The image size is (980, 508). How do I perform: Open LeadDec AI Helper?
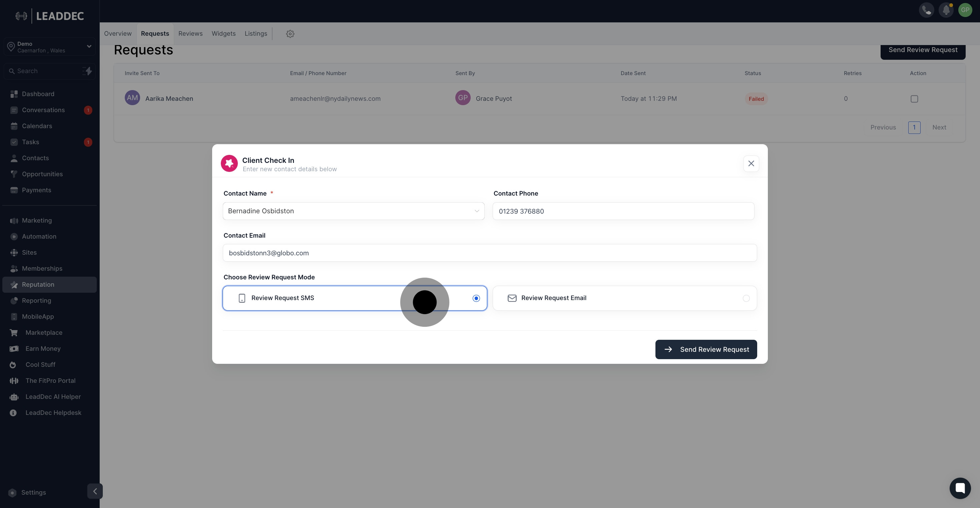point(49,397)
